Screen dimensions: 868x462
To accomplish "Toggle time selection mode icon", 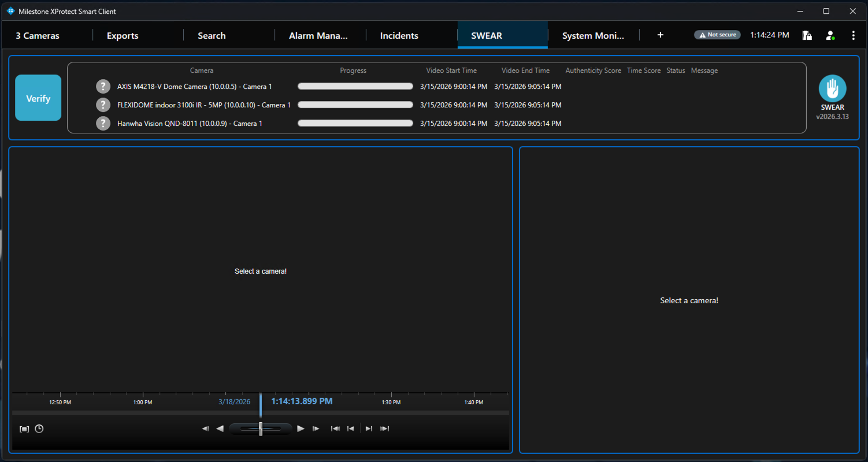I will point(24,429).
